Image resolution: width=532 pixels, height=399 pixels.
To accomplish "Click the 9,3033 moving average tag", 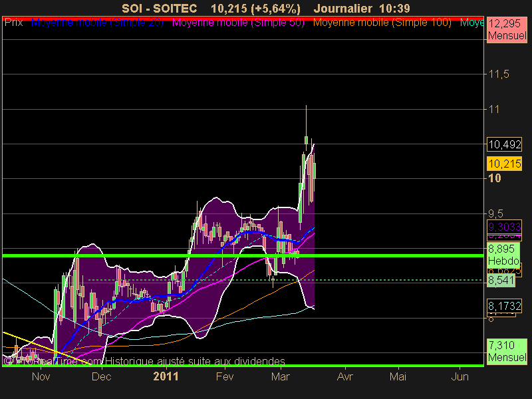I will (x=505, y=226).
